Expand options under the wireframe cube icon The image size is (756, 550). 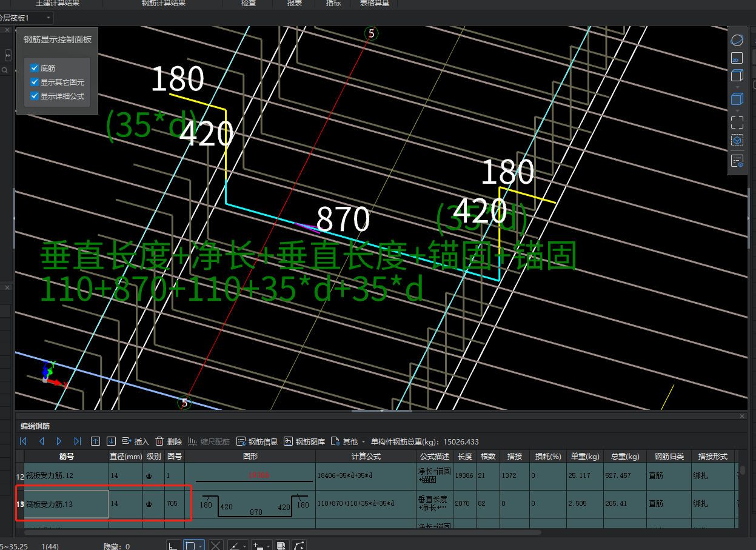point(737,87)
